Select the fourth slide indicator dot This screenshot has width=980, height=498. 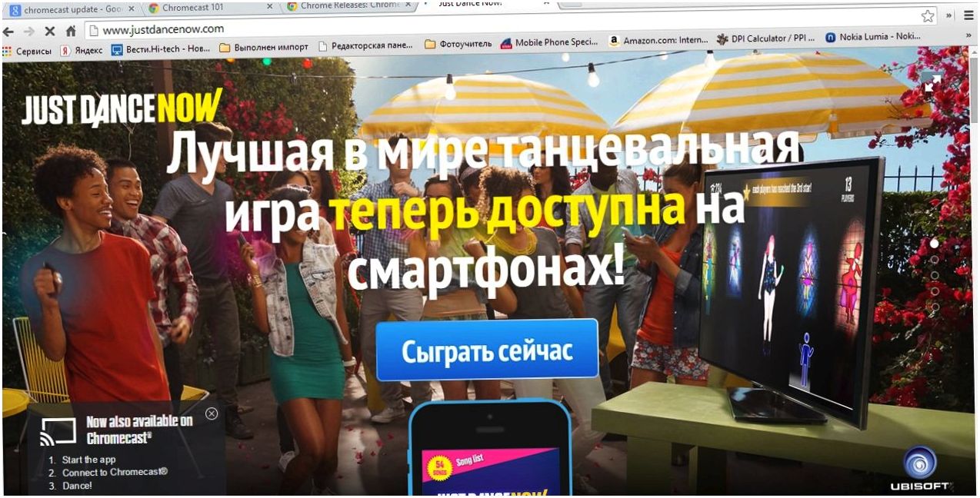[935, 291]
